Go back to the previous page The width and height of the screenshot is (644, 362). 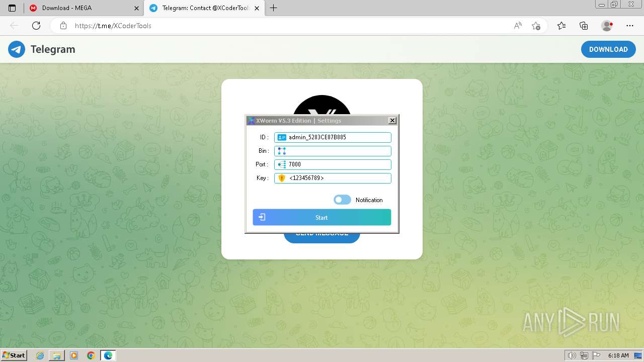14,26
